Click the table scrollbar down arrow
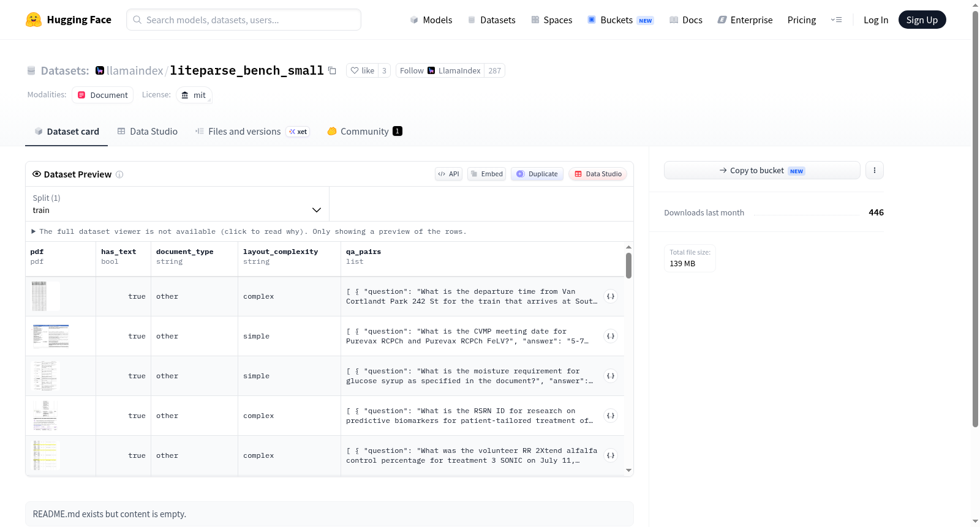Viewport: 980px width, 527px height. tap(628, 471)
